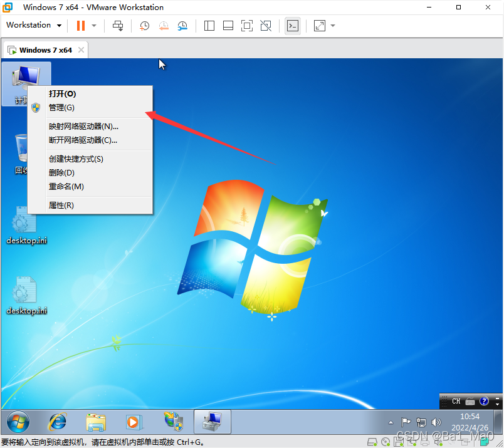Toggle the console view button
This screenshot has height=448, width=504.
(293, 26)
